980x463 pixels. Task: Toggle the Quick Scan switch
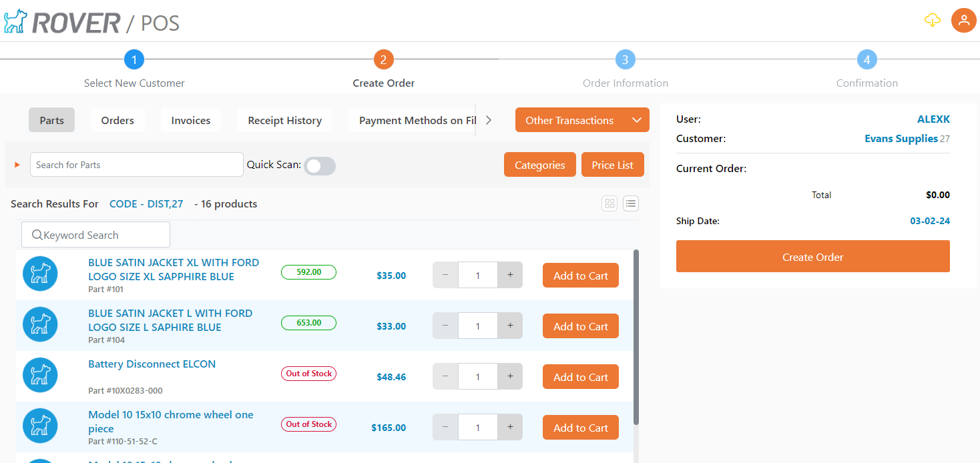[x=319, y=166]
